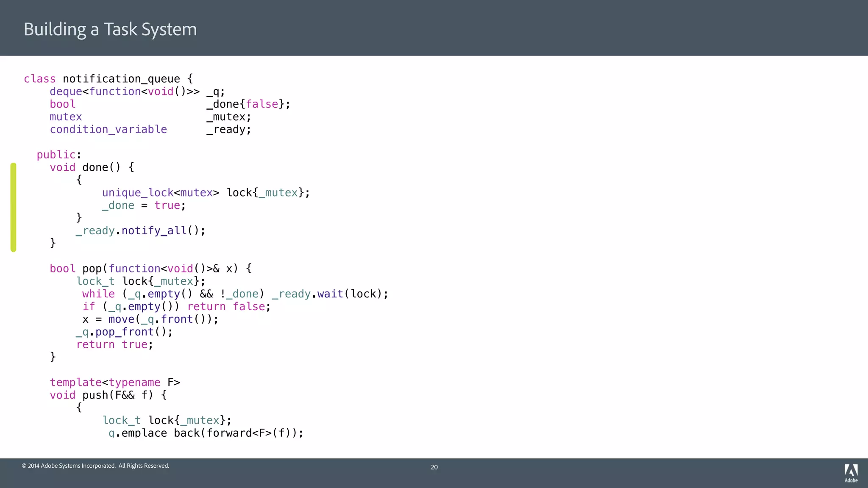
Task: Click the '_done = true;' assignment
Action: point(144,205)
